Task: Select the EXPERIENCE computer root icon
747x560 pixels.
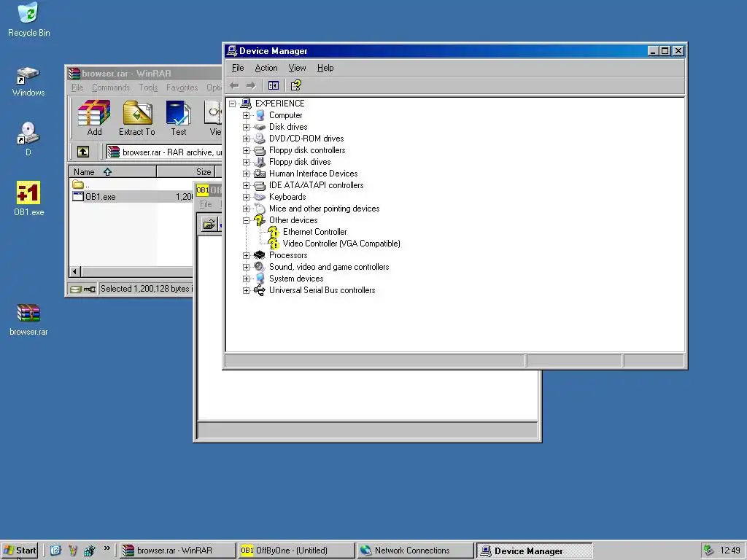Action: 246,104
